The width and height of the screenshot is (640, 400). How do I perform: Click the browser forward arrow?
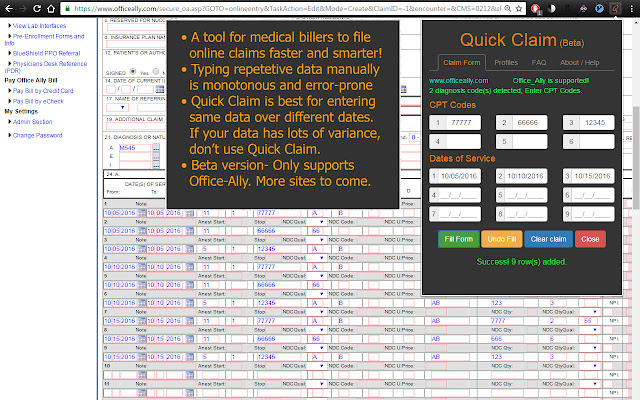coord(23,8)
